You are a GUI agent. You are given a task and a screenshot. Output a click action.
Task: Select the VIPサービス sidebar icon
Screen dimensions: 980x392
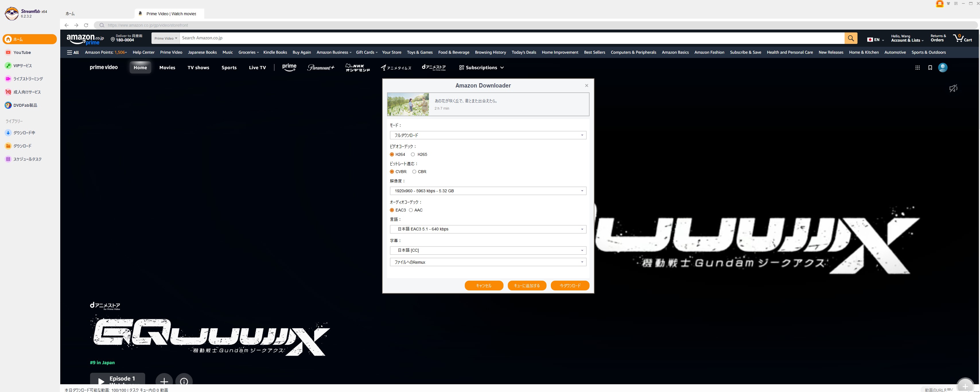point(8,65)
